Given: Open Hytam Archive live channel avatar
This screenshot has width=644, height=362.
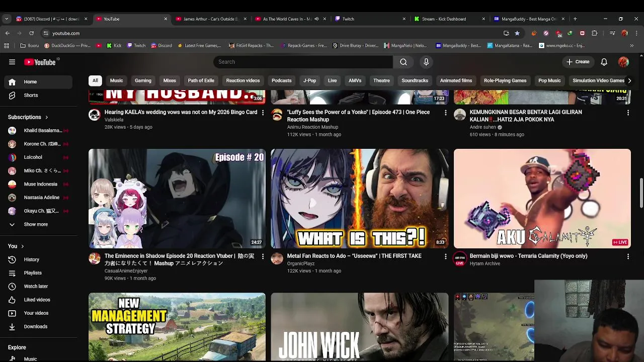Looking at the screenshot, I should [460, 259].
